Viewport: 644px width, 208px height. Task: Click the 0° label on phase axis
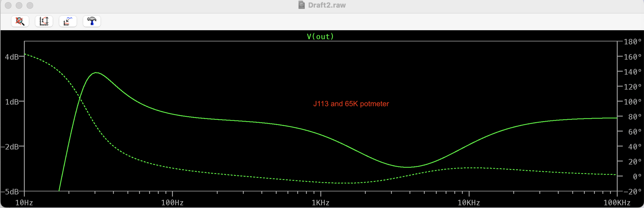[x=637, y=177]
